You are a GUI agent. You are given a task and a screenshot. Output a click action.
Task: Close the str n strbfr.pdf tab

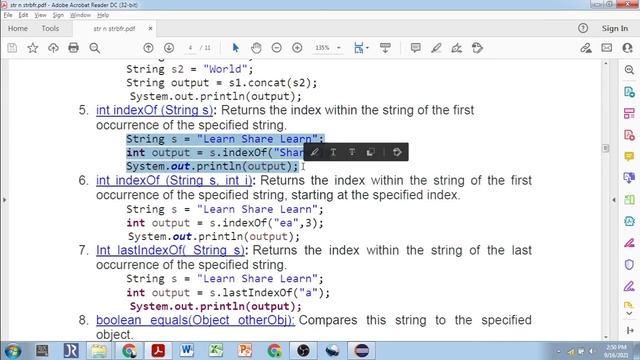click(x=150, y=29)
